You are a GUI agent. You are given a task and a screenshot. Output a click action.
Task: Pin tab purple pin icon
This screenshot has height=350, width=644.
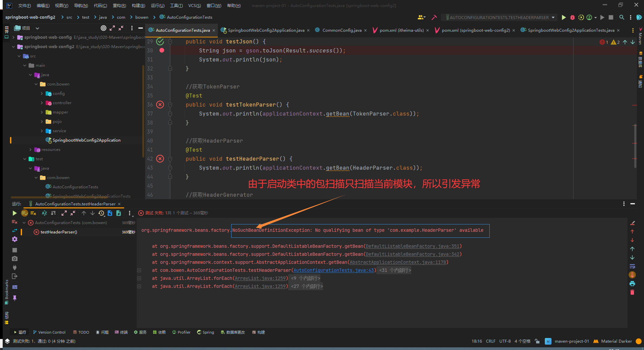(x=14, y=298)
